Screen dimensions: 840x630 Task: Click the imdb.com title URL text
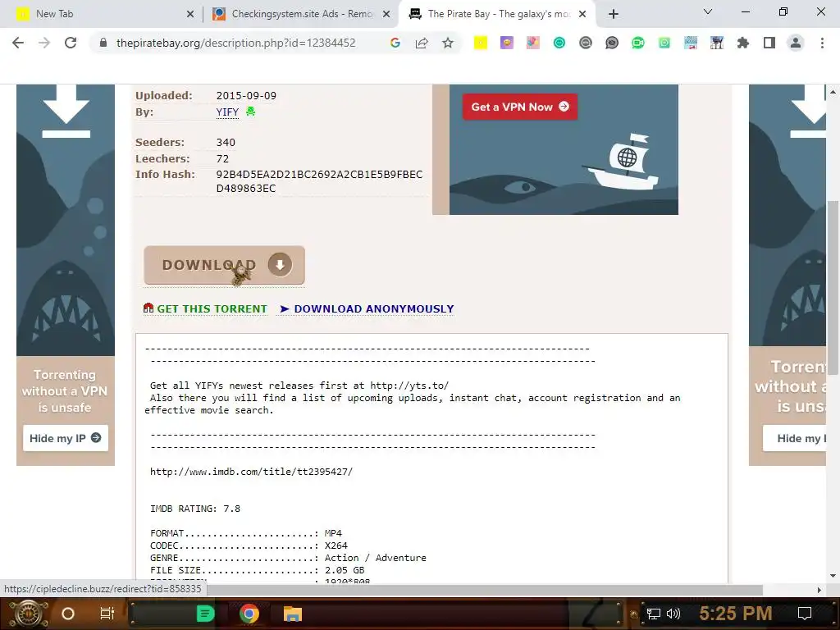tap(251, 472)
